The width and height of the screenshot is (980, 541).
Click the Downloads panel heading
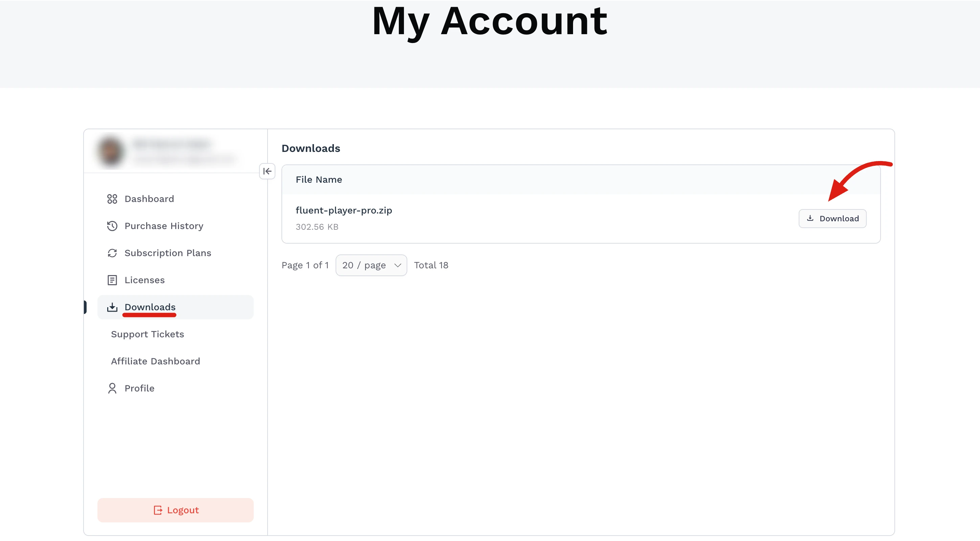(311, 149)
